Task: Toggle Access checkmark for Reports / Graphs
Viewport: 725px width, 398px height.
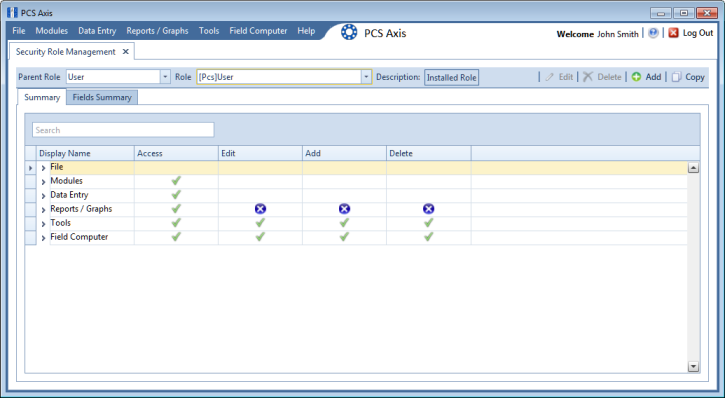Action: tap(176, 209)
